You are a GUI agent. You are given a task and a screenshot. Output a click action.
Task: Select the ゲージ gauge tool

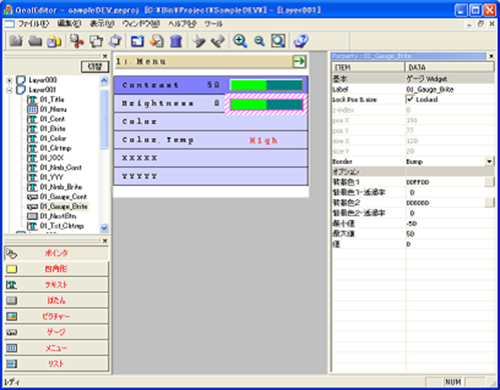(x=56, y=332)
